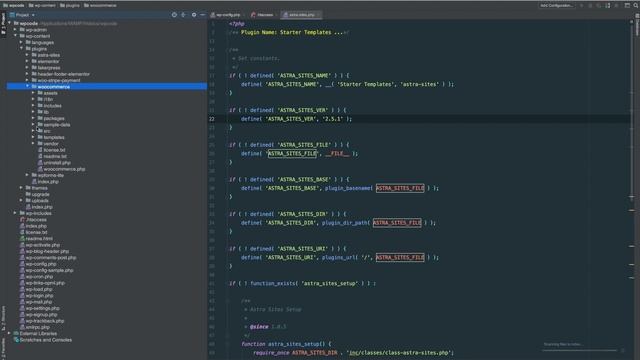Expand the wp-admin folder arrow
The image size is (640, 360).
(16, 29)
